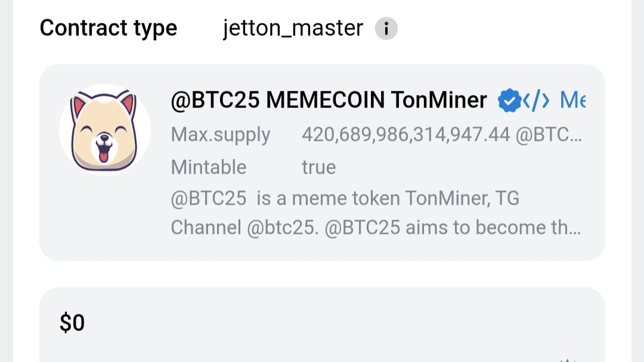Click the 420,689,986,314,947.44 supply number
The width and height of the screenshot is (644, 362).
point(406,135)
